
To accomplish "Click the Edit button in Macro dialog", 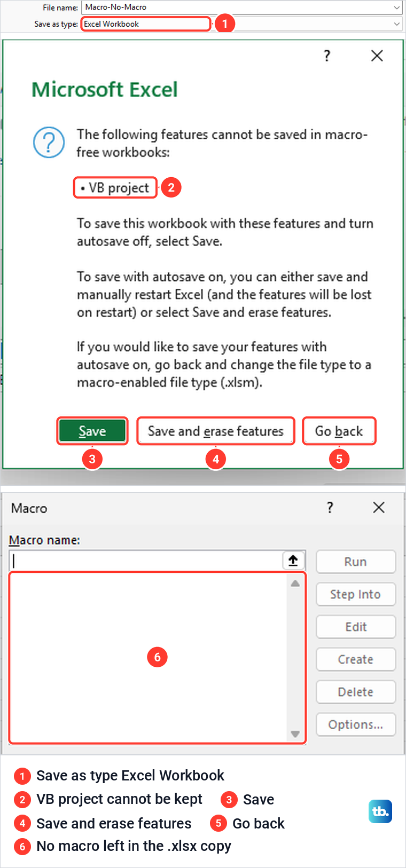I will (x=356, y=627).
